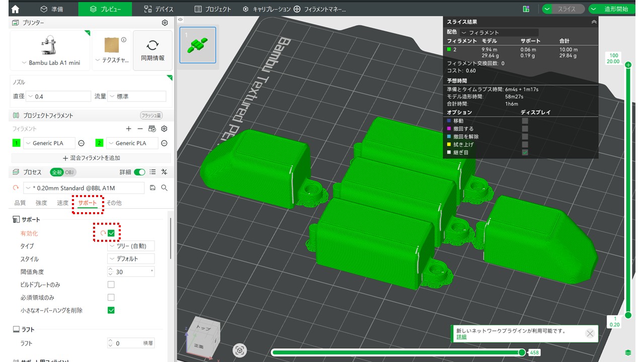This screenshot has height=362, width=644.
Task: Hide seams display checkbox
Action: click(525, 152)
